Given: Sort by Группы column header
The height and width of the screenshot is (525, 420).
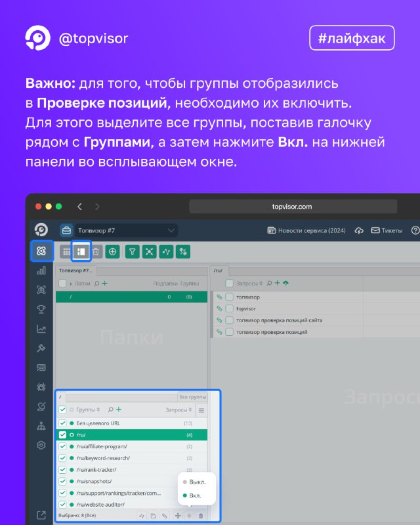Looking at the screenshot, I should 88,409.
